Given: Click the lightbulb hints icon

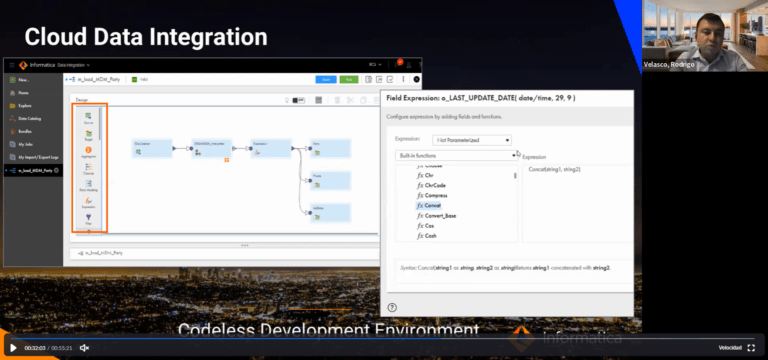Looking at the screenshot, I should pos(288,100).
